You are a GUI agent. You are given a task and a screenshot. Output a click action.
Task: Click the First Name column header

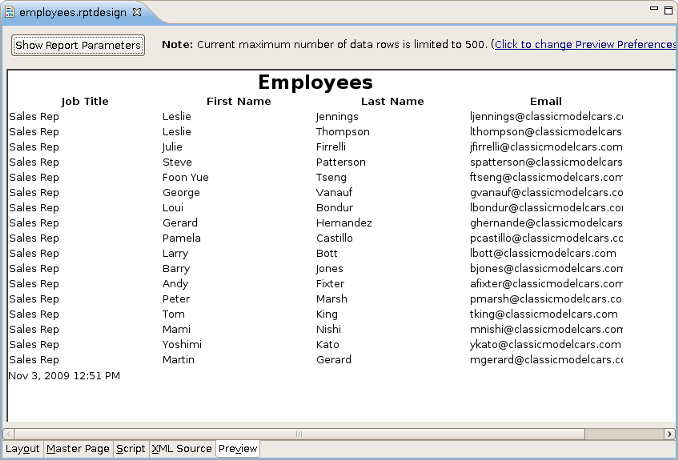pos(239,101)
